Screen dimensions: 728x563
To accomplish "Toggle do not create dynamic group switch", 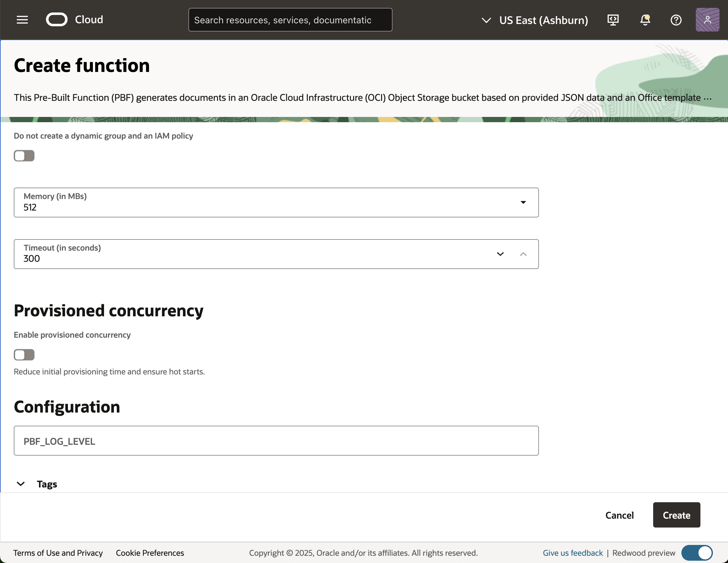I will [24, 156].
